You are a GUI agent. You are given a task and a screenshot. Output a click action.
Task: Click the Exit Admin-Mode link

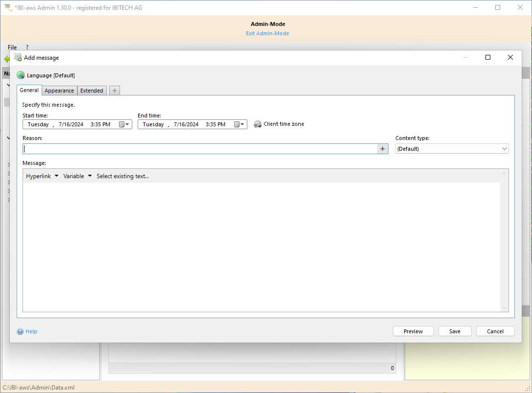tap(267, 33)
